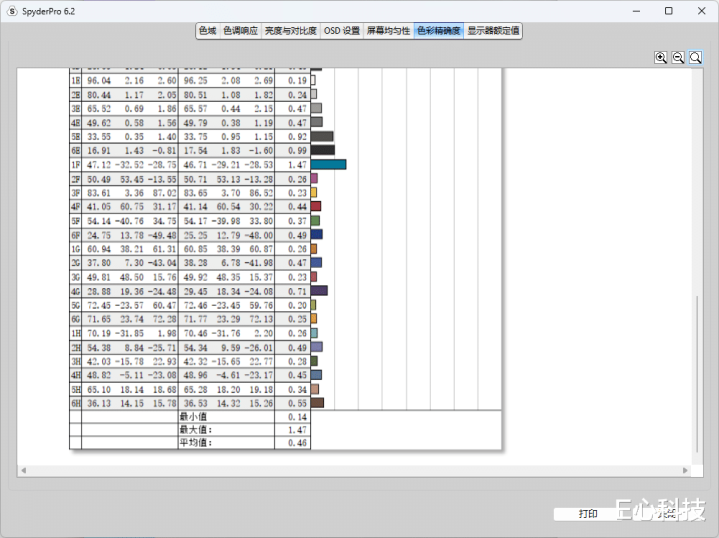
Task: Click the horizontal scrollbar right arrow
Action: tap(686, 470)
